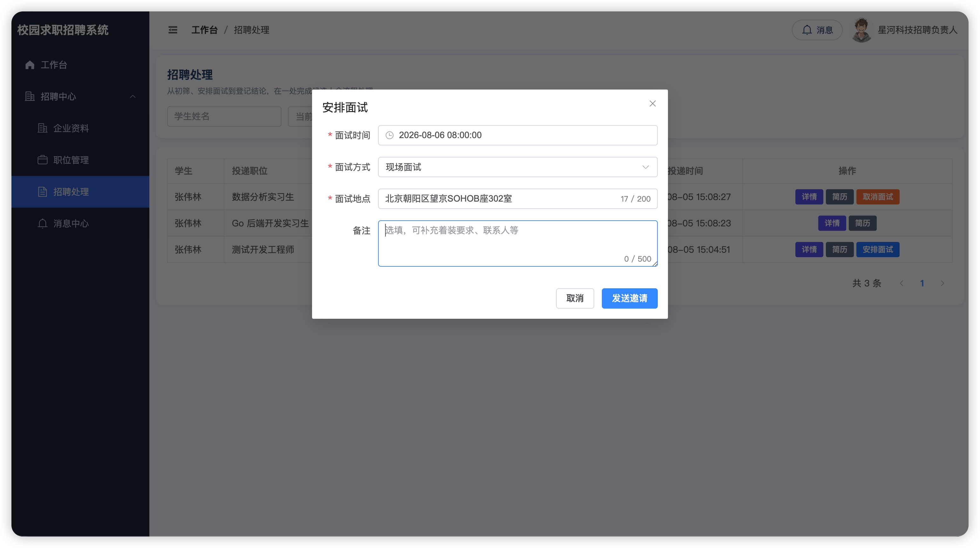Click the 投递职位 column header
The image size is (980, 548).
click(x=249, y=171)
